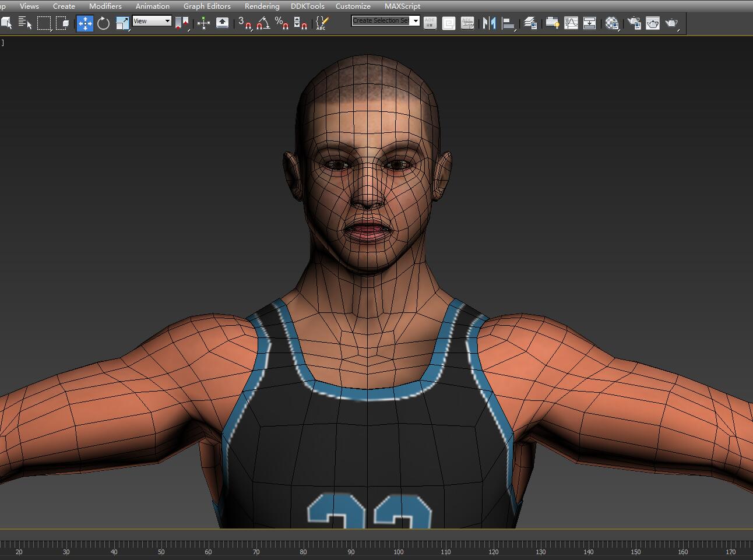Image resolution: width=753 pixels, height=560 pixels.
Task: Open the Rendering menu
Action: coord(262,6)
